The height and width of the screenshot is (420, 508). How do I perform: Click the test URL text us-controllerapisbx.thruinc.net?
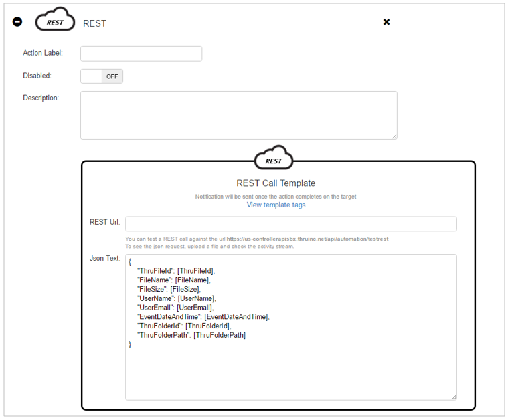pos(307,239)
